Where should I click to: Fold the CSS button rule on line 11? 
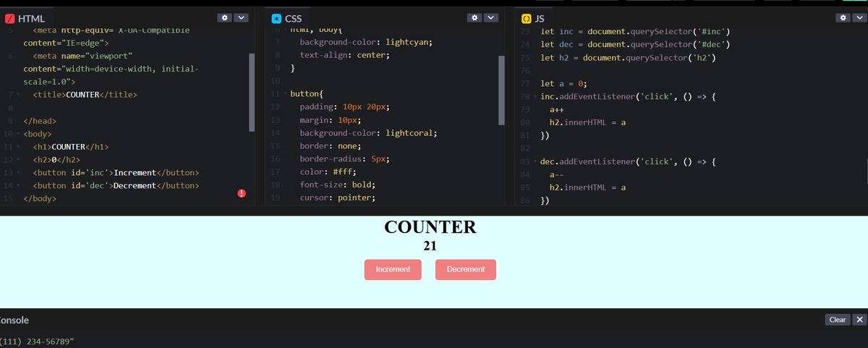tap(284, 95)
